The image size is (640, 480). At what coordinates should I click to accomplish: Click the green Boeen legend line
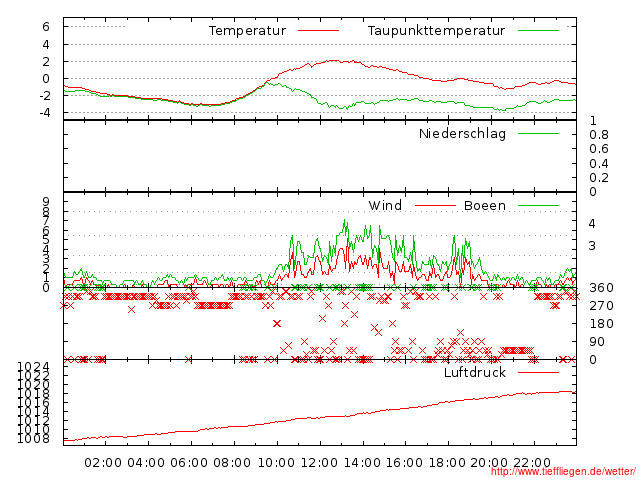[538, 205]
